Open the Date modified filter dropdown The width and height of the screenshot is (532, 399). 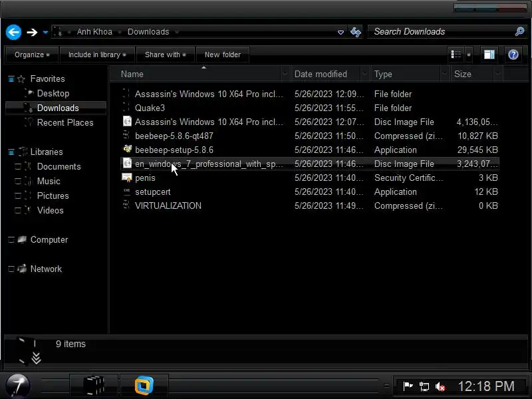pos(365,74)
